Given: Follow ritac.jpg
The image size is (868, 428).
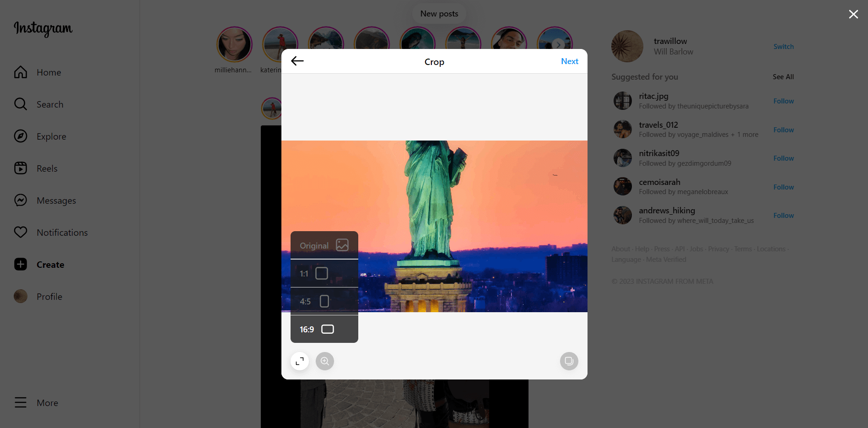Looking at the screenshot, I should [x=783, y=101].
